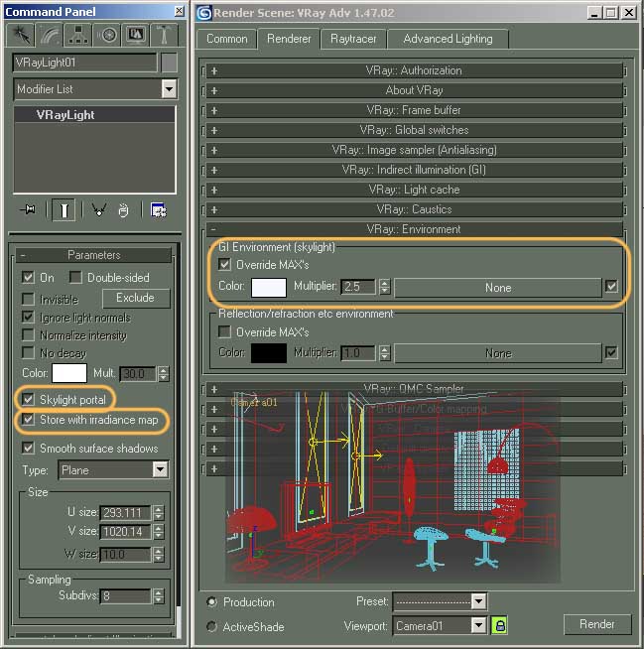Image resolution: width=644 pixels, height=649 pixels.
Task: Switch to the Renderer tab
Action: 289,39
